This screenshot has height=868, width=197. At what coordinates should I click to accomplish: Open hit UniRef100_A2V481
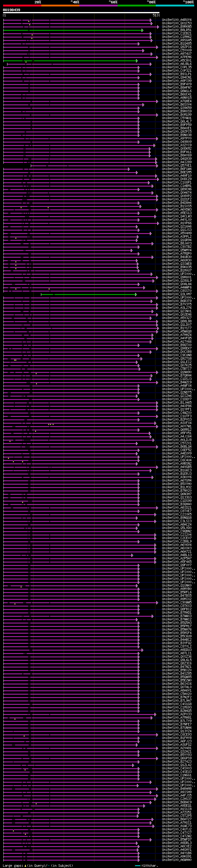pyautogui.click(x=177, y=748)
